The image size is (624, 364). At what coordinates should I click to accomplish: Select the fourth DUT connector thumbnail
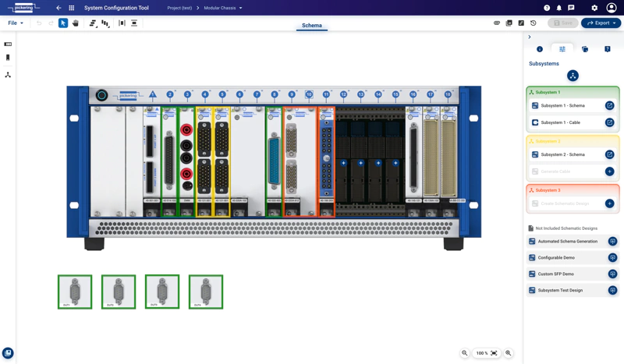click(x=206, y=292)
